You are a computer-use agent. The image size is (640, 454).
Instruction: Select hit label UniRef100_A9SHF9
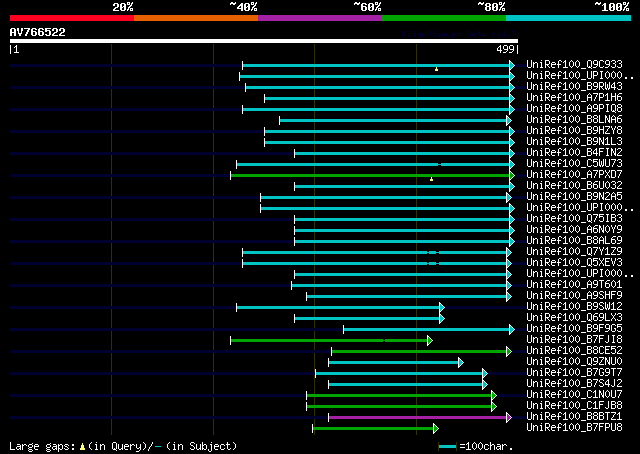[x=574, y=296]
